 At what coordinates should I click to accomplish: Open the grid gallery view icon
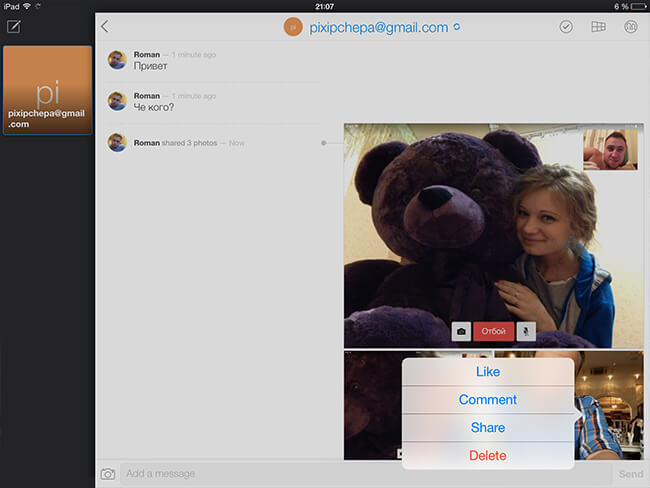[x=598, y=27]
